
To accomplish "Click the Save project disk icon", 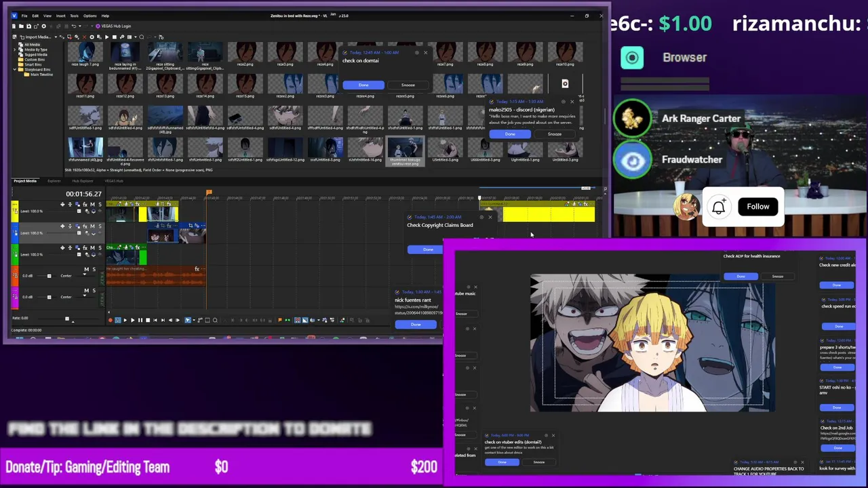I will pos(28,26).
